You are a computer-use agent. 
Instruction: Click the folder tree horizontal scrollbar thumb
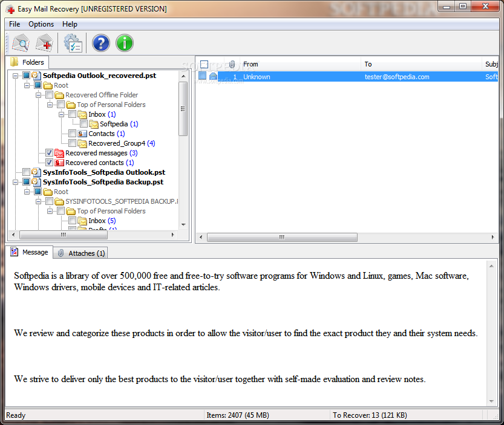pyautogui.click(x=64, y=235)
